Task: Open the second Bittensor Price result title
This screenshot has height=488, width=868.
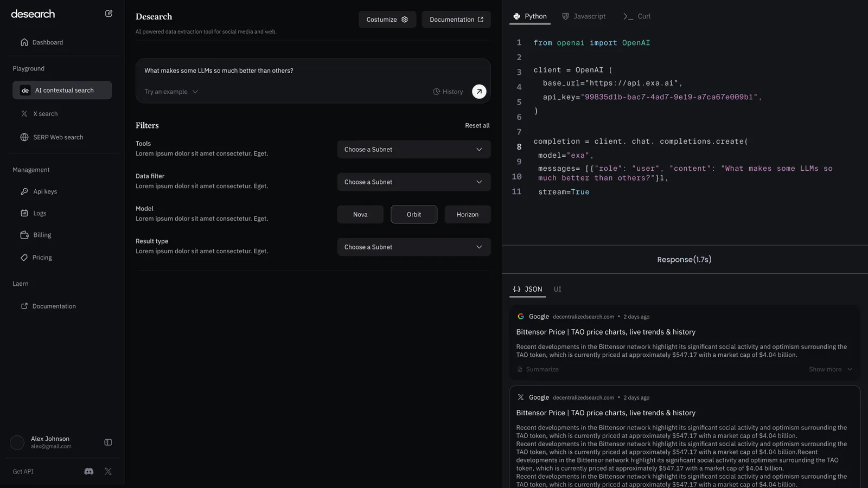Action: tap(606, 413)
